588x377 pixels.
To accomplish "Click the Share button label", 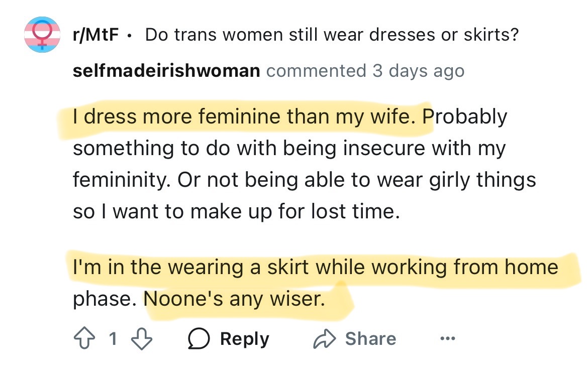I will (370, 339).
